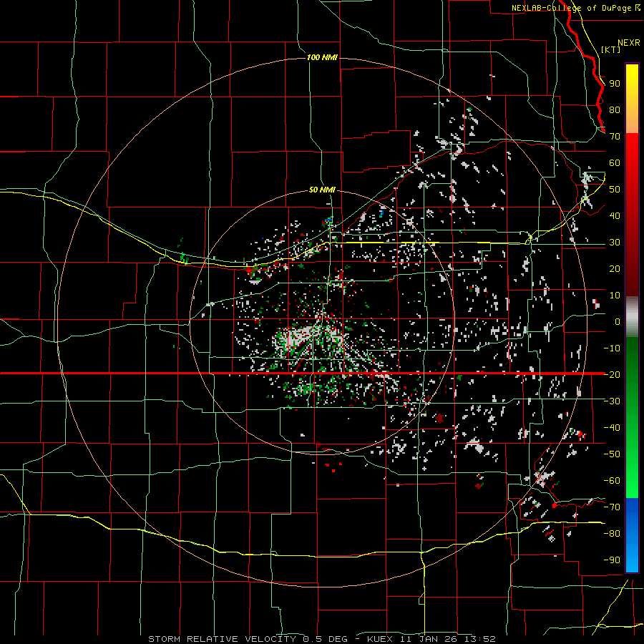Click the -10 value on the velocity scale
Viewport: 644px width, 644px height.
click(x=612, y=348)
